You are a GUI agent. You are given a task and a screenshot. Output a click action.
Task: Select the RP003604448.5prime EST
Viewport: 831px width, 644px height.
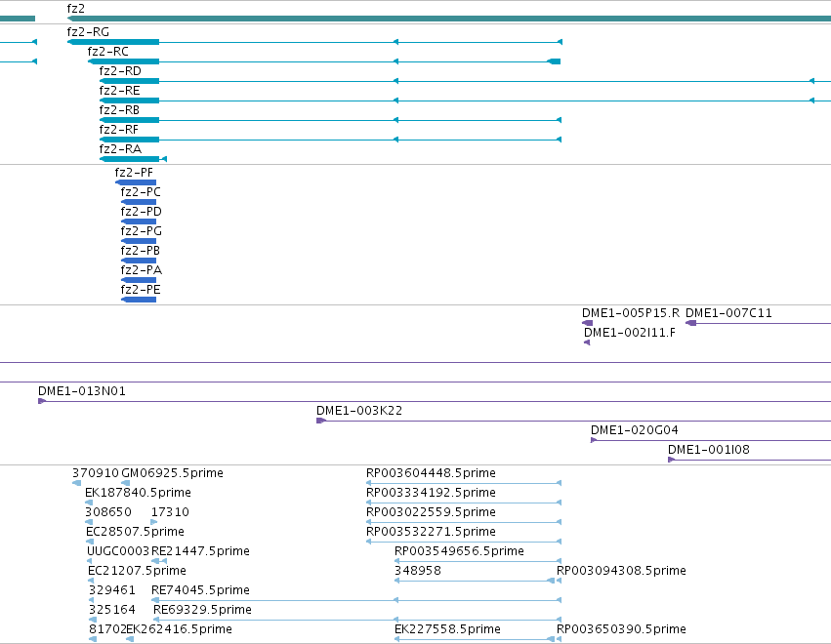point(464,483)
